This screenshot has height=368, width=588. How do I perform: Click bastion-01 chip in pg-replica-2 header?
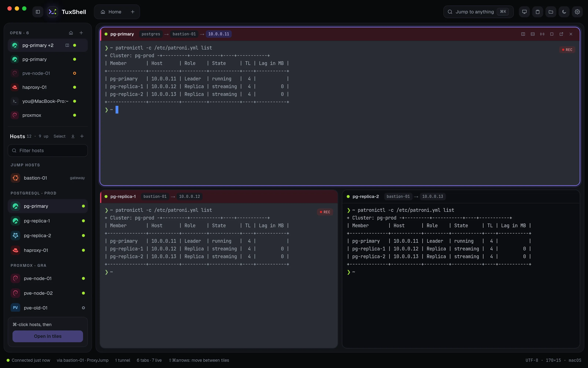point(398,196)
